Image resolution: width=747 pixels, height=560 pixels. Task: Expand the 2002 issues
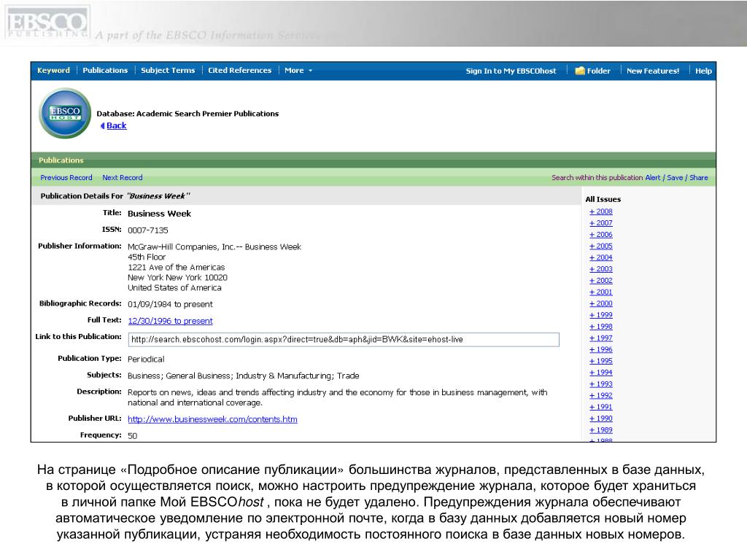601,281
